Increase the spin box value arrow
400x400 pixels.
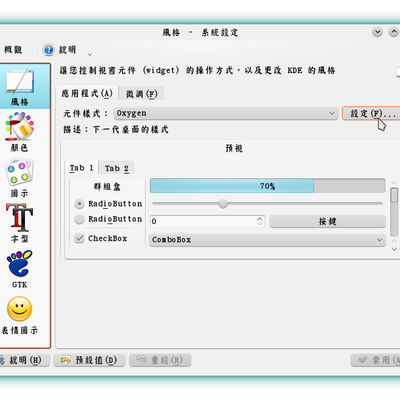(x=260, y=219)
